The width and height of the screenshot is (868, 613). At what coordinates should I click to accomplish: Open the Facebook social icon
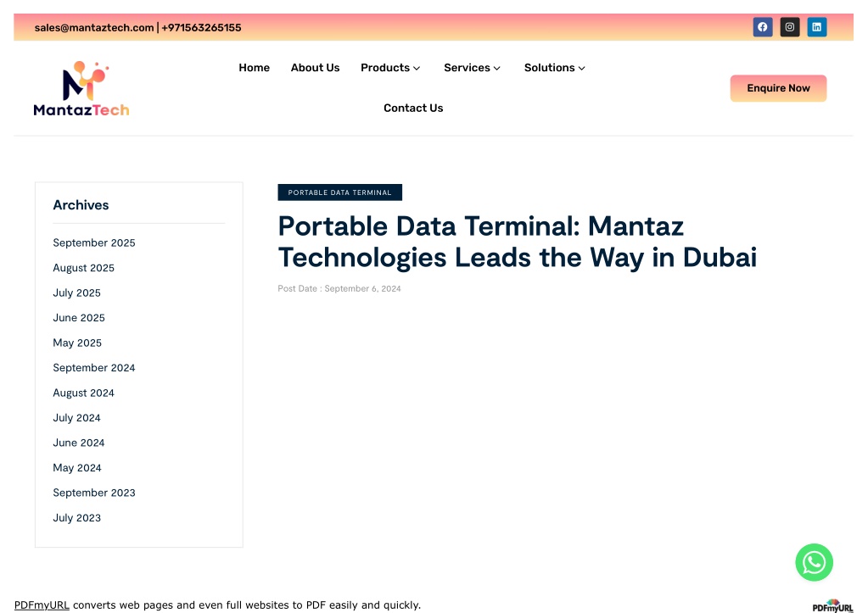[x=762, y=27]
